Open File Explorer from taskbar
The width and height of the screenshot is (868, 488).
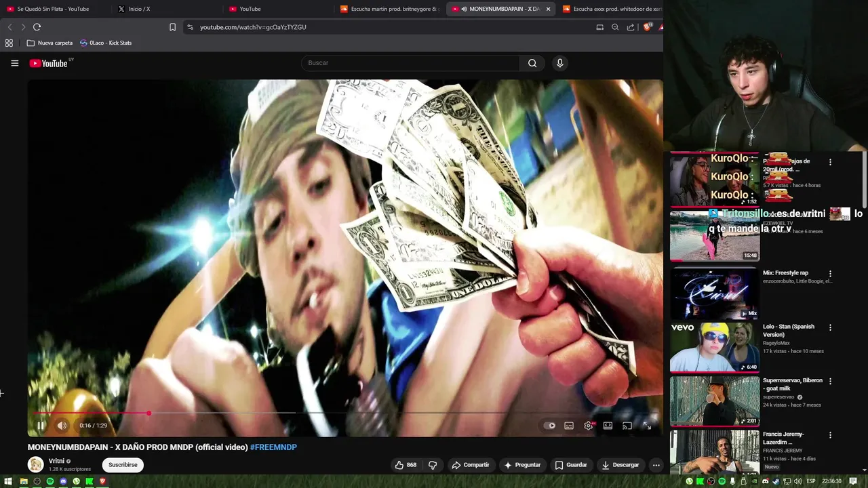point(24,481)
